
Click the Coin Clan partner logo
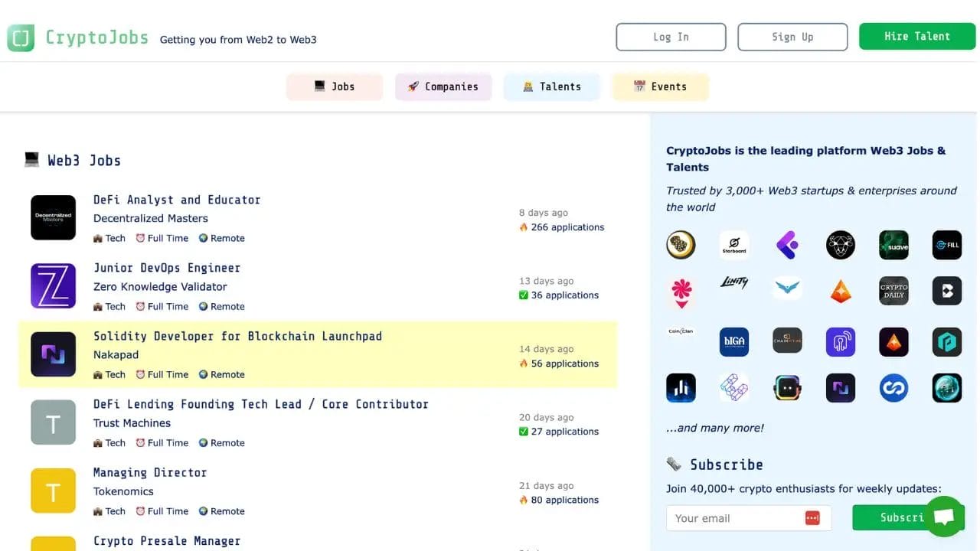point(681,331)
